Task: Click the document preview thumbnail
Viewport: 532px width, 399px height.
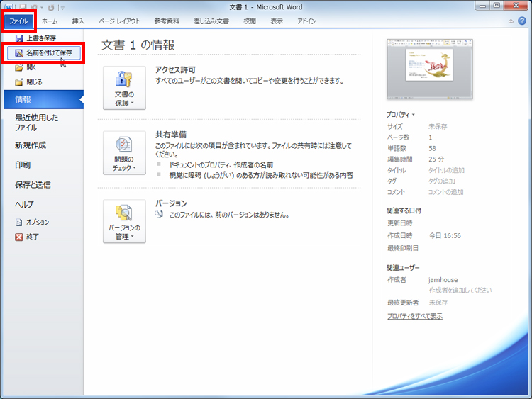Action: (x=430, y=69)
